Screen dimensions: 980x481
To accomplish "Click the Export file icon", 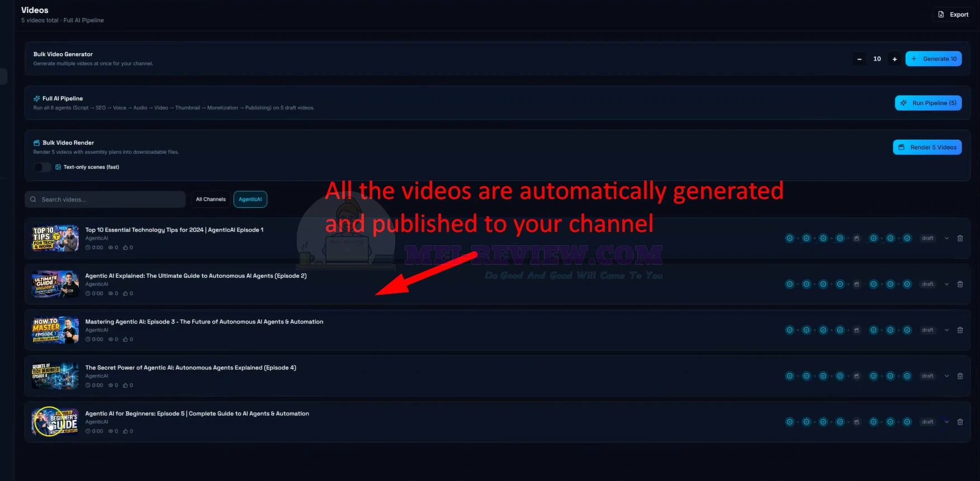I will click(x=941, y=15).
